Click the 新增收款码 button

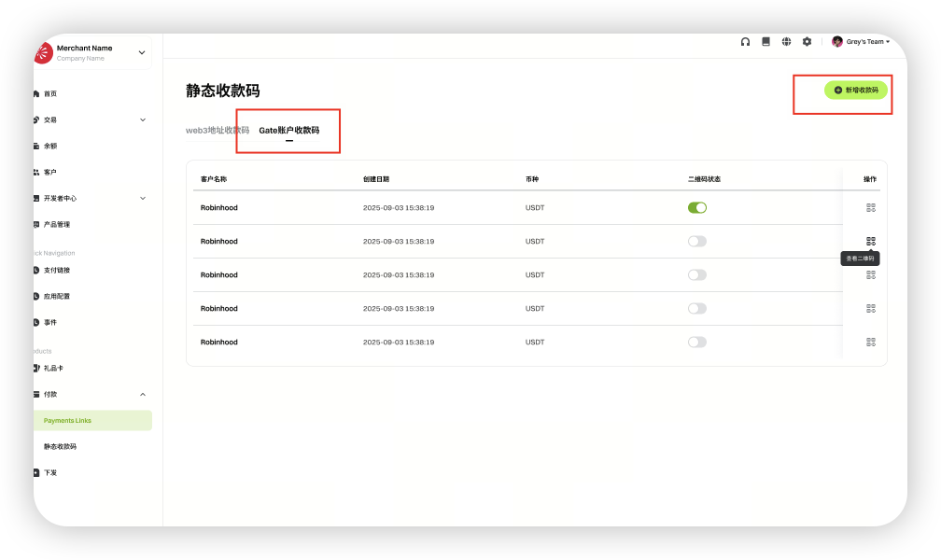(855, 91)
